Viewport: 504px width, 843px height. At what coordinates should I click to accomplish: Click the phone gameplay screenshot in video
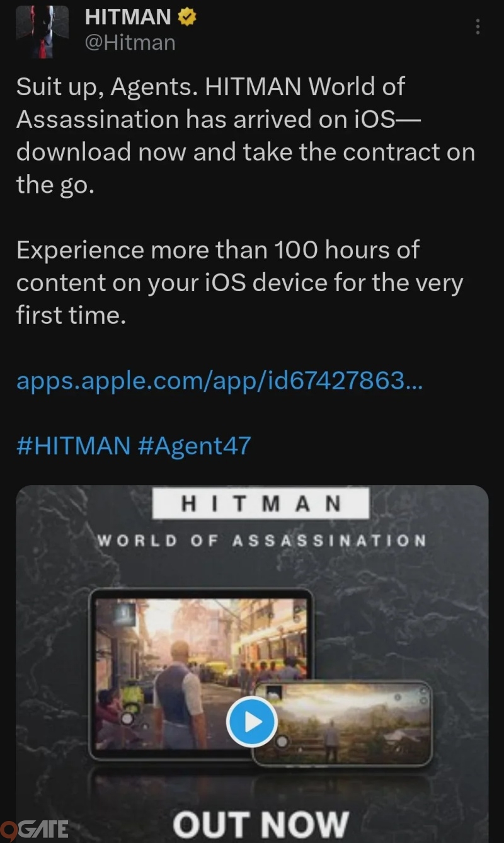342,723
